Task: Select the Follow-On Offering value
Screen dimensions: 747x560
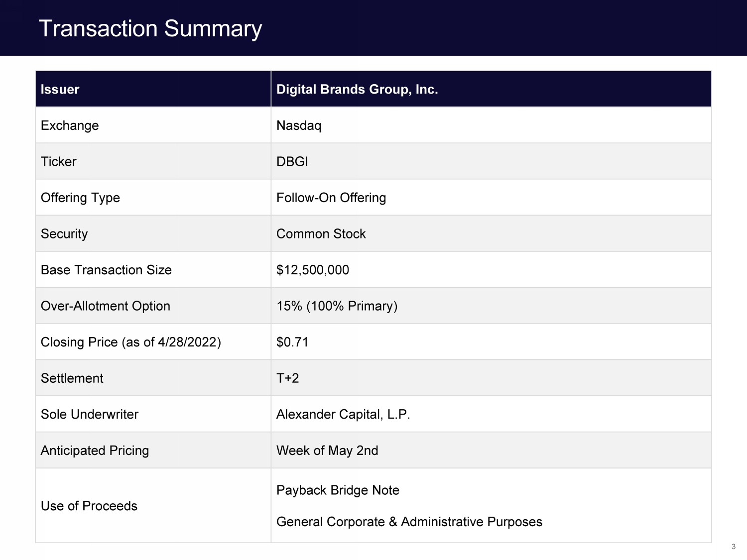Action: click(331, 198)
